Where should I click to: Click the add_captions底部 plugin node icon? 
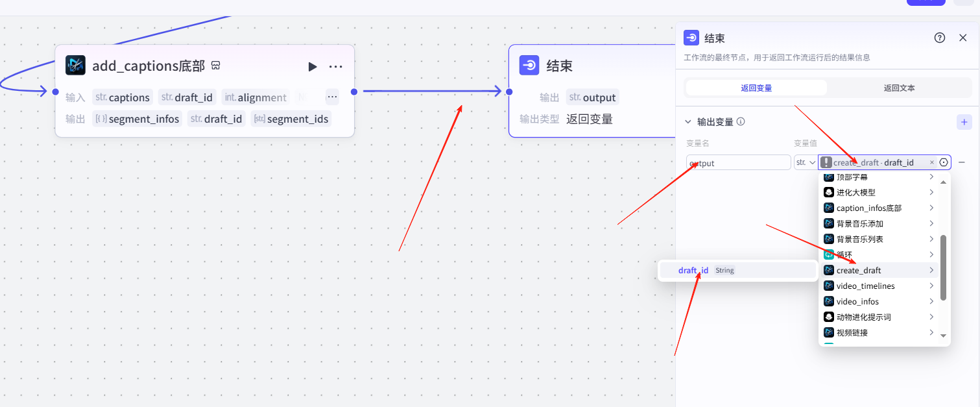click(x=76, y=66)
